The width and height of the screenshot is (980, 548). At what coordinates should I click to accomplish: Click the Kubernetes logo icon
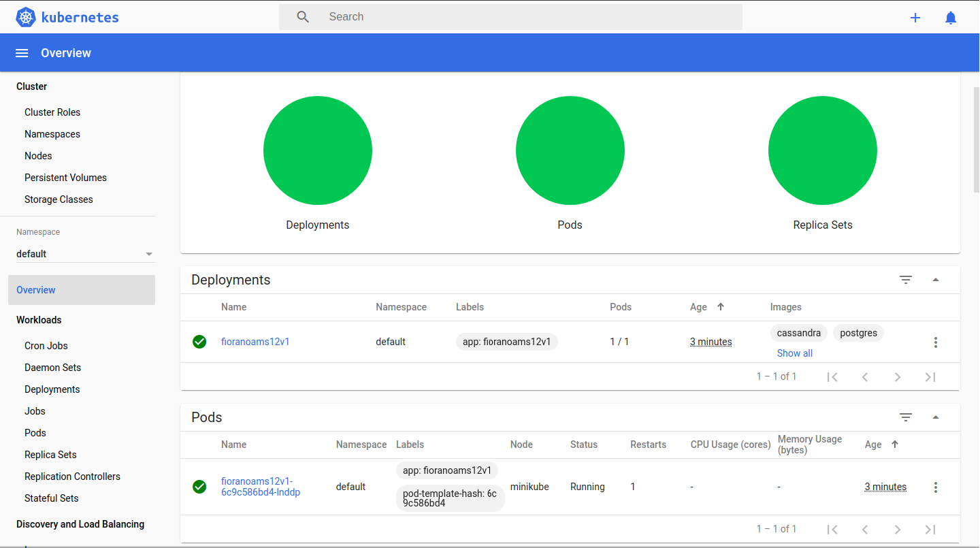(x=26, y=17)
